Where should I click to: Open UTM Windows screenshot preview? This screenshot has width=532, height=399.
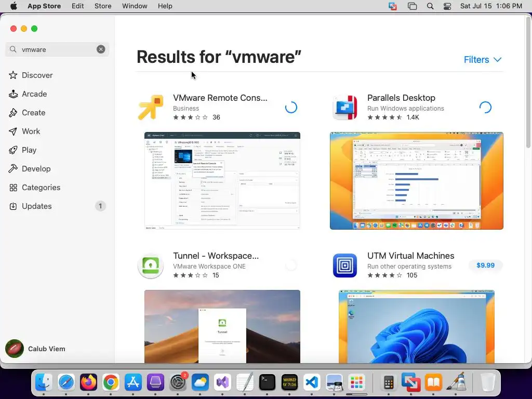pos(416,326)
